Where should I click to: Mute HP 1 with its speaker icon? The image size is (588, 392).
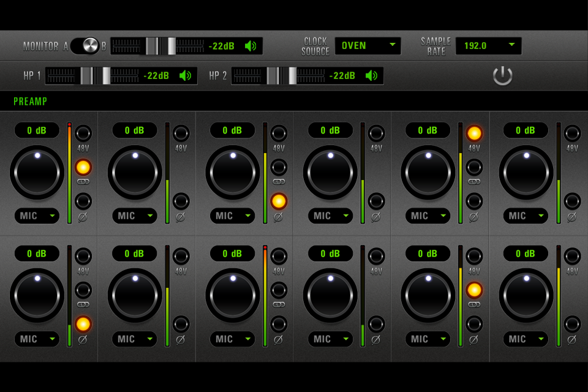pyautogui.click(x=185, y=76)
